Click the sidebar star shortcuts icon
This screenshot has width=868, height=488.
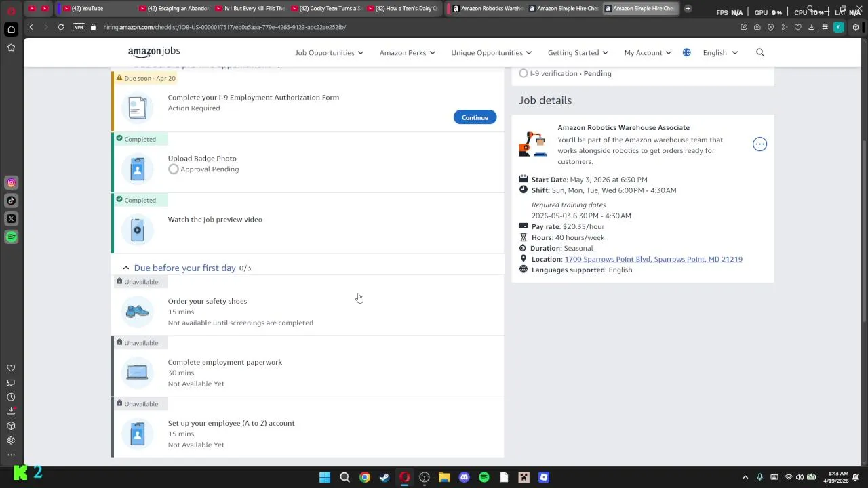click(11, 47)
